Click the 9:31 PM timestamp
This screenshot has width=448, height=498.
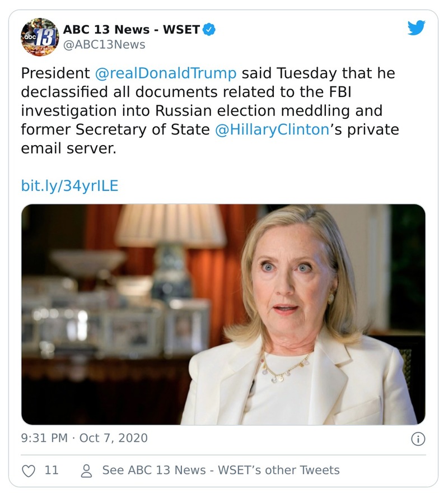[45, 438]
